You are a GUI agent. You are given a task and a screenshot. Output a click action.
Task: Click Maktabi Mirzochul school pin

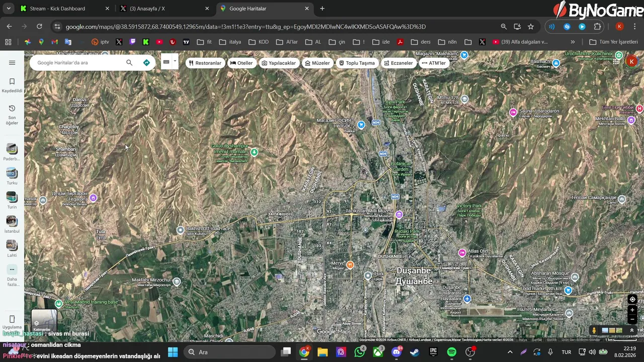pyautogui.click(x=177, y=282)
